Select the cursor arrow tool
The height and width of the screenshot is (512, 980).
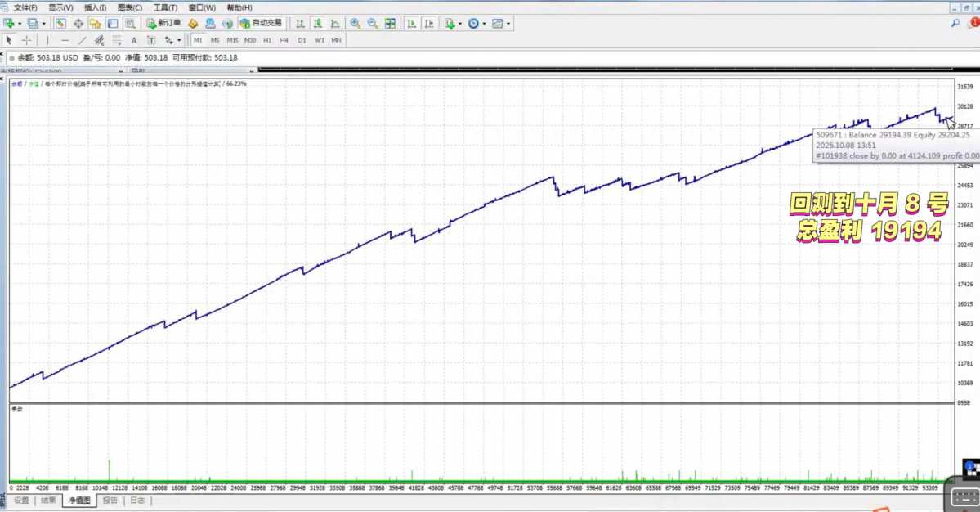9,40
